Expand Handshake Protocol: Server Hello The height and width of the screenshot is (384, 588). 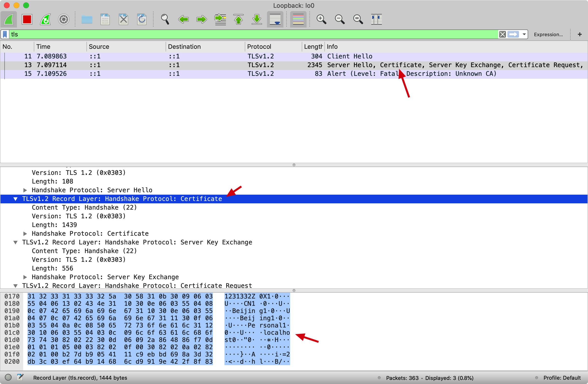[x=25, y=190]
